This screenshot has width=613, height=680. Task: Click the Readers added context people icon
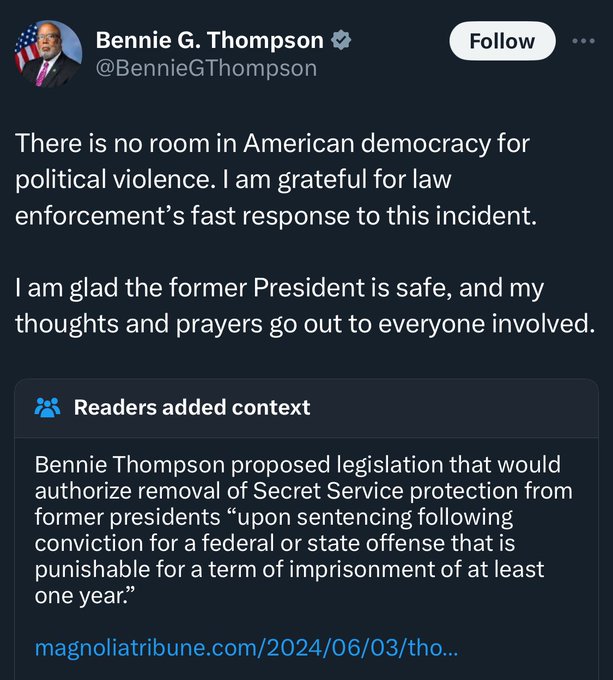coord(47,407)
